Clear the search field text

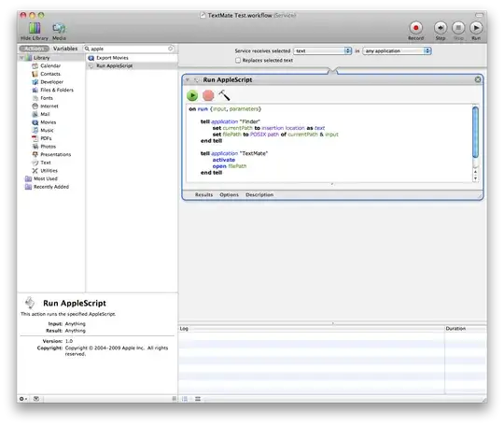pos(171,49)
